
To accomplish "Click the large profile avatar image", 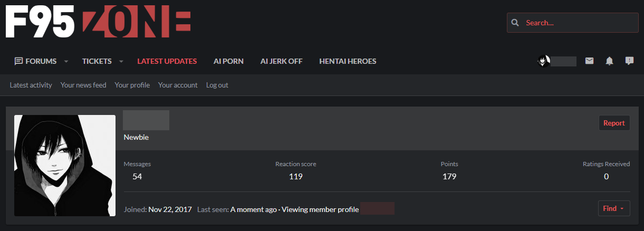I will click(65, 166).
